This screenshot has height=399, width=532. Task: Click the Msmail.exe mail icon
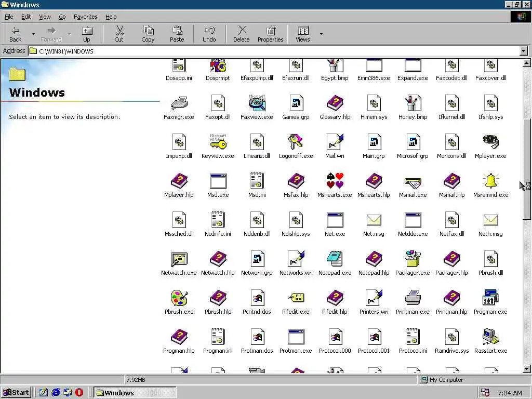click(413, 182)
